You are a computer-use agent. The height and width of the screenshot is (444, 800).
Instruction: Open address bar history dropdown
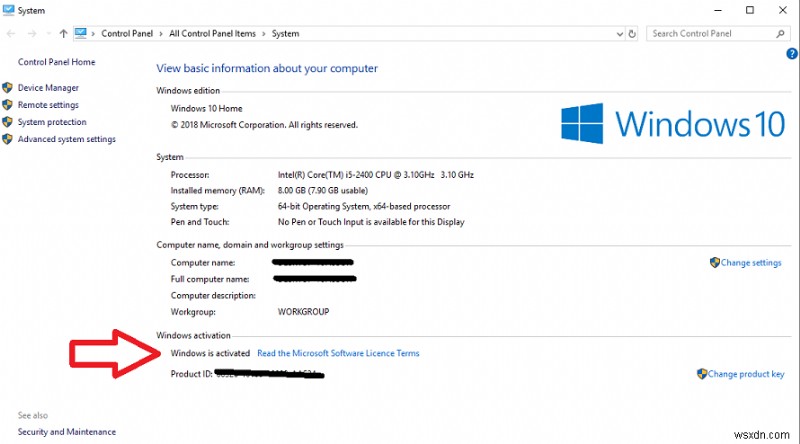coord(619,34)
